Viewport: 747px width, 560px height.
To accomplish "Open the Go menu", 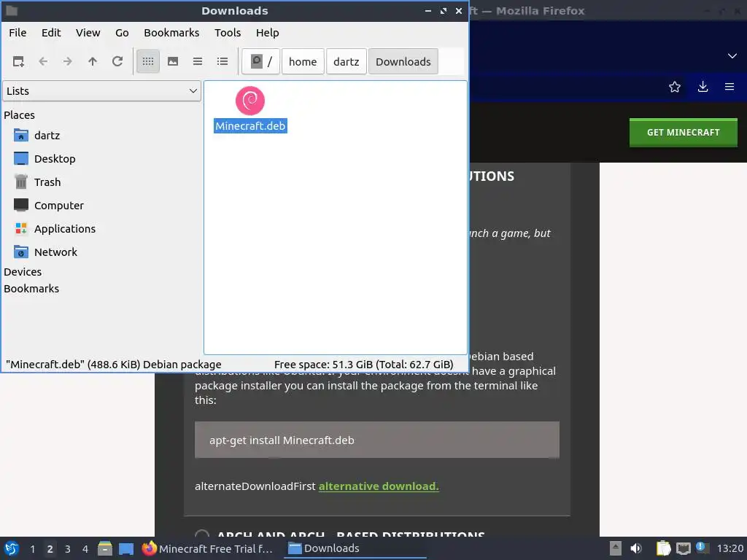I will pos(122,33).
